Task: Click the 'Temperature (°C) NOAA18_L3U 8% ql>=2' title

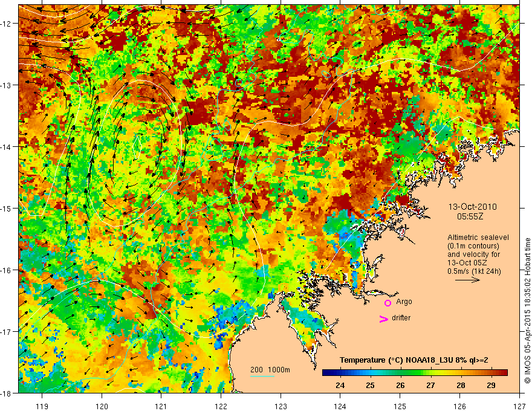Action: (414, 360)
